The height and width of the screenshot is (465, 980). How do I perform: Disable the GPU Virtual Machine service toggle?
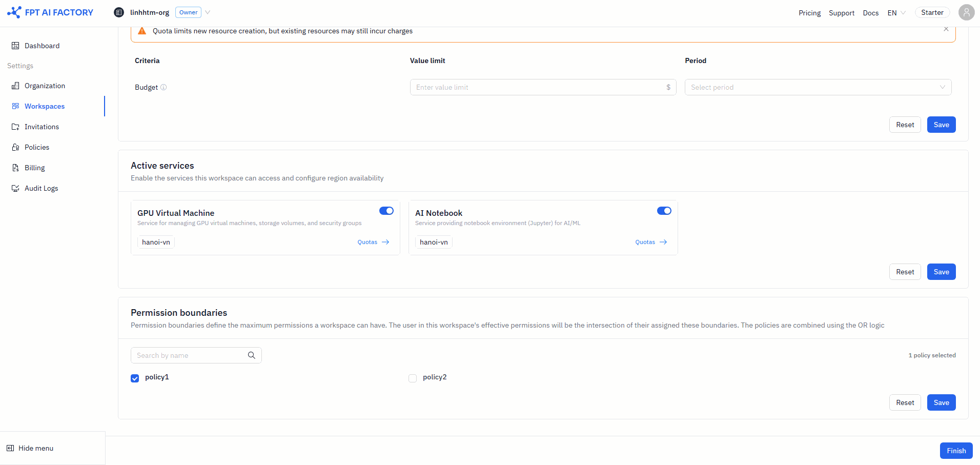tap(386, 211)
